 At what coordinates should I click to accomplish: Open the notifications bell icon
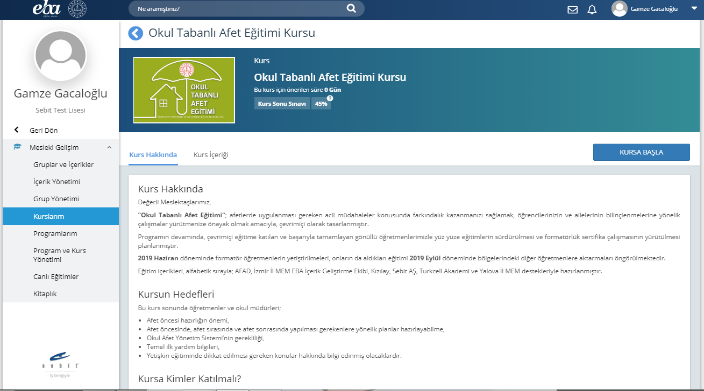pyautogui.click(x=592, y=9)
